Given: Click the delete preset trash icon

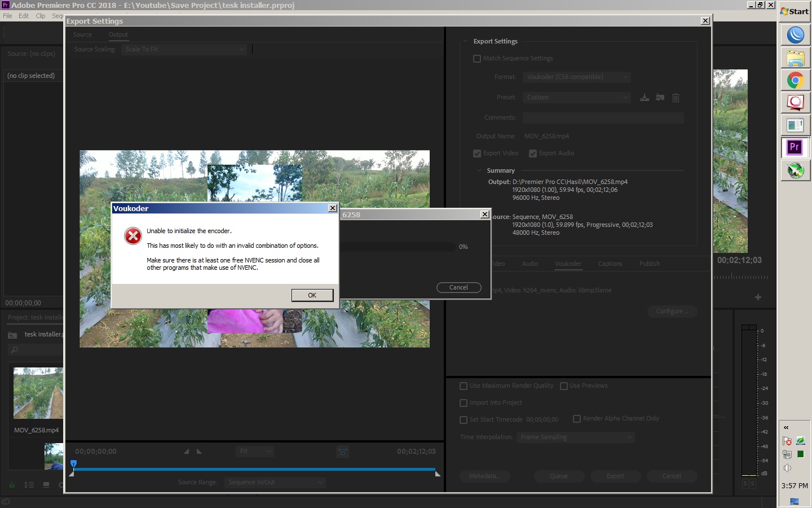Looking at the screenshot, I should [x=676, y=98].
